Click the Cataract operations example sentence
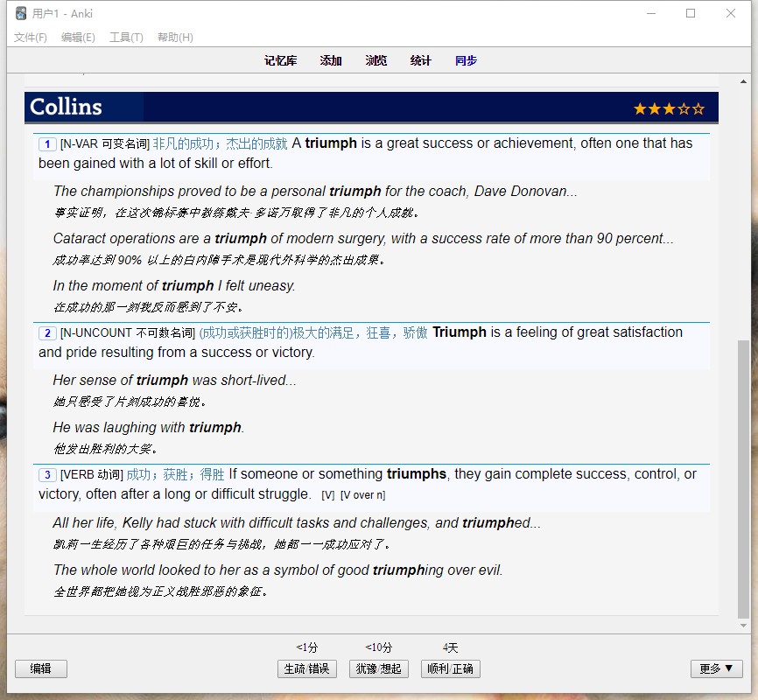 click(x=363, y=238)
